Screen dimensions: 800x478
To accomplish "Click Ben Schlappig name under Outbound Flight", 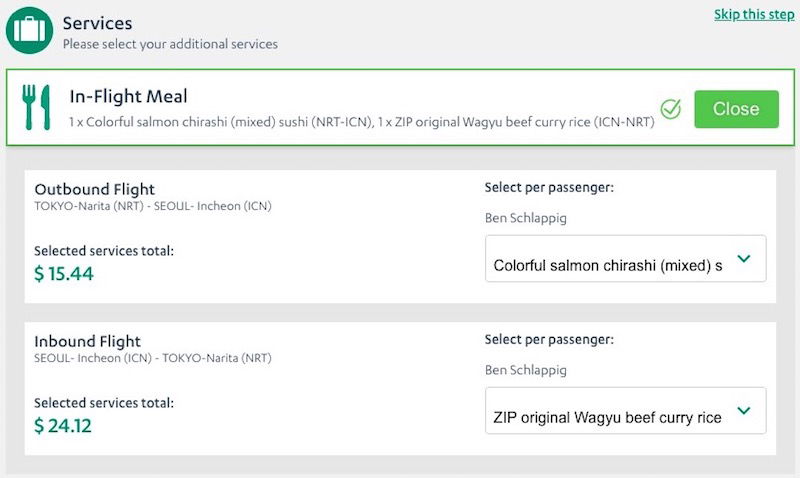I will click(526, 218).
